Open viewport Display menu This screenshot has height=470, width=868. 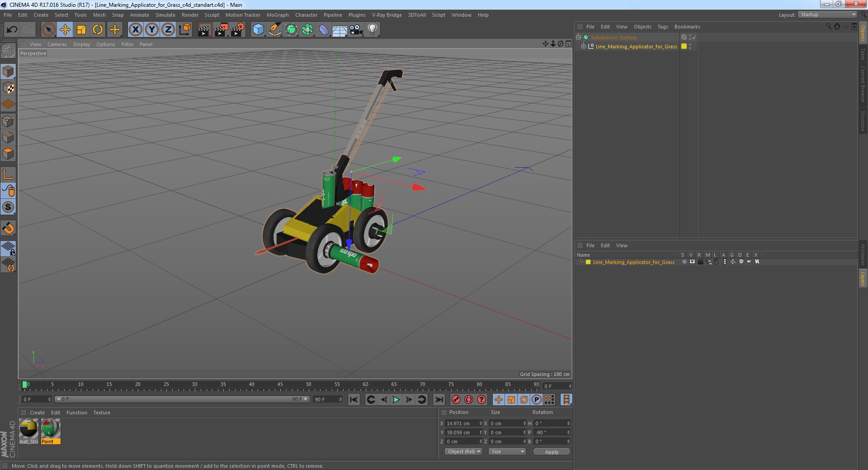pos(81,44)
